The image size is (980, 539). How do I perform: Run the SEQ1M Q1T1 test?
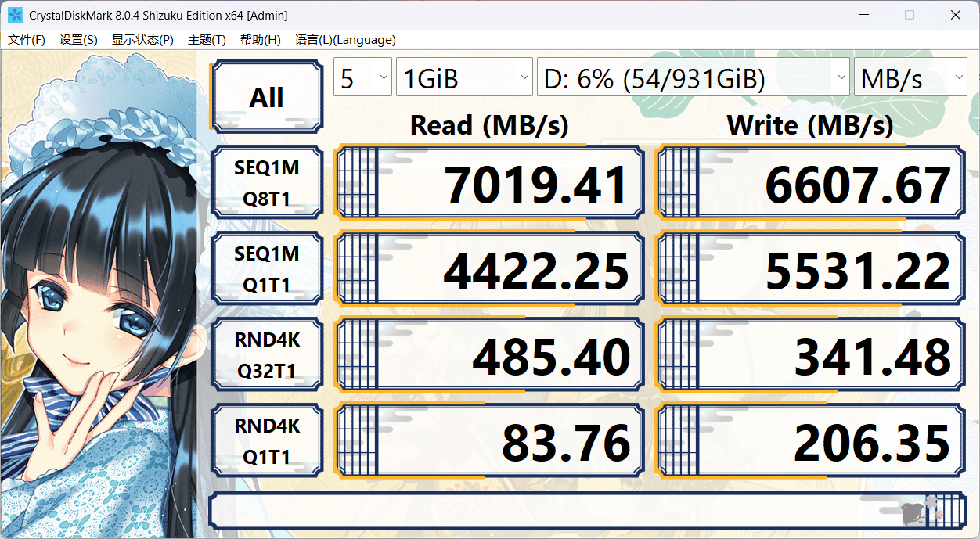266,269
